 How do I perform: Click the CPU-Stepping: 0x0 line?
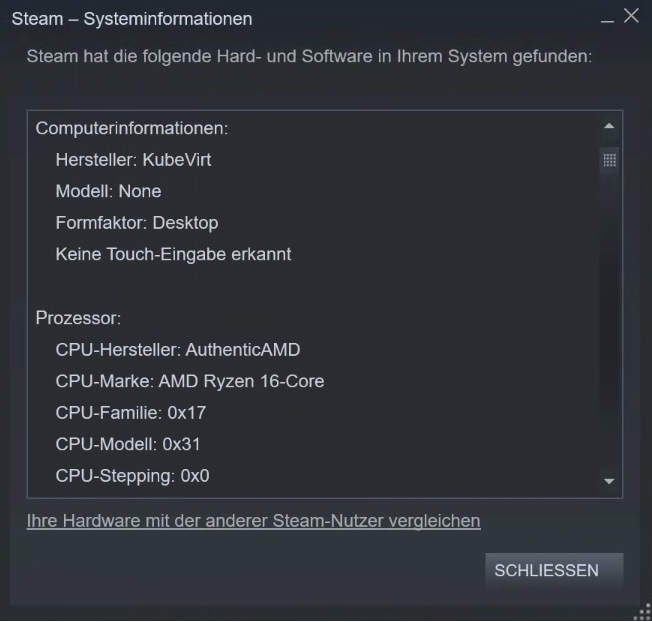pyautogui.click(x=132, y=476)
